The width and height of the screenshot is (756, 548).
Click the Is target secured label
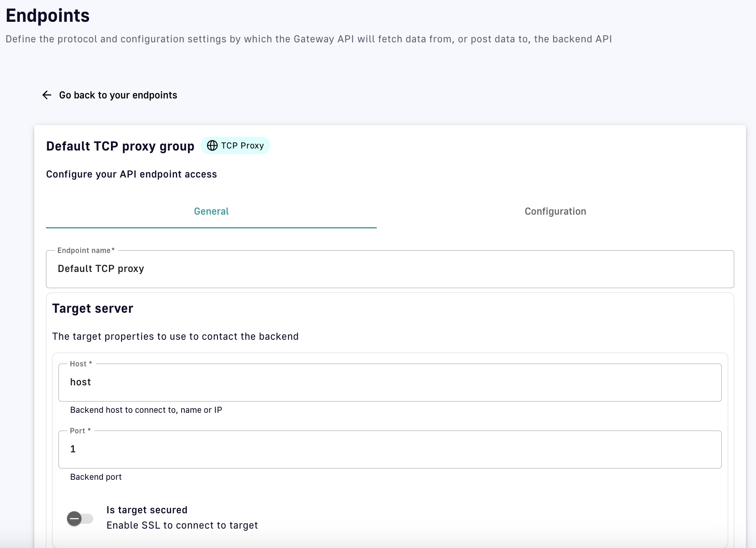coord(147,510)
